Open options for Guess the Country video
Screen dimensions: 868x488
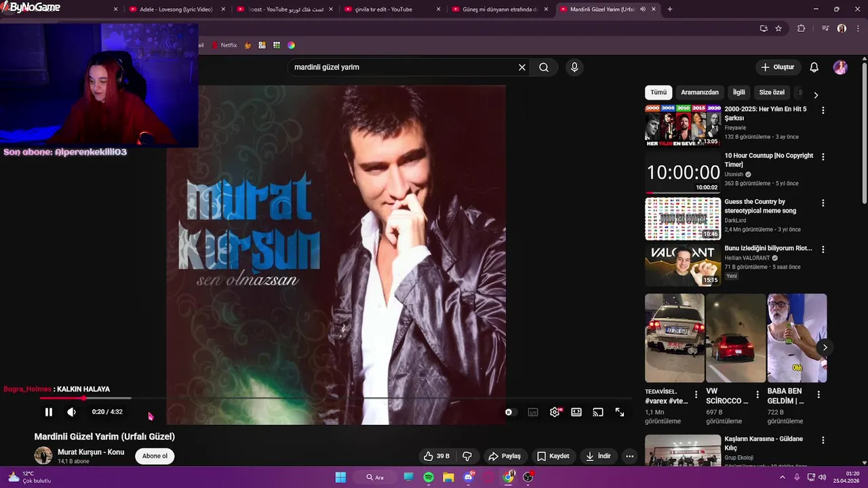823,203
